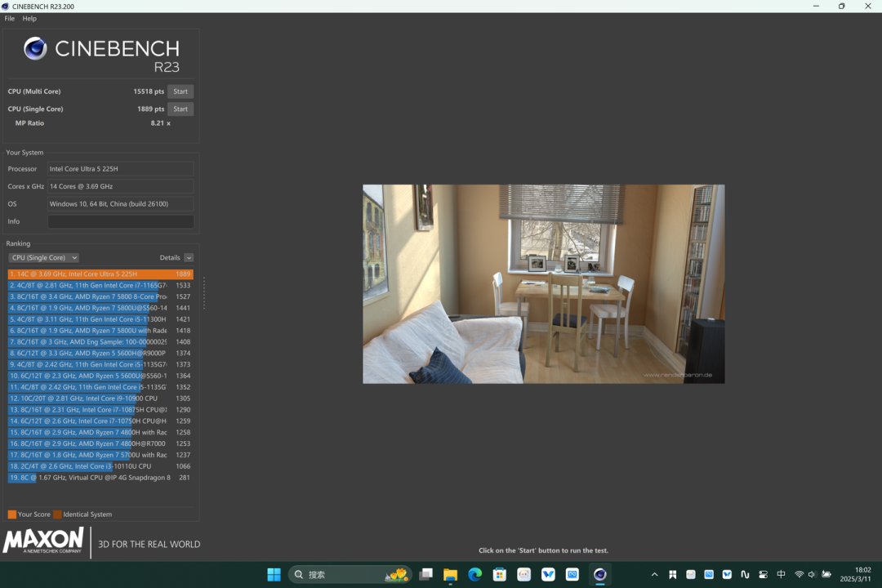Open Task View from the taskbar
882x588 pixels.
[x=425, y=574]
